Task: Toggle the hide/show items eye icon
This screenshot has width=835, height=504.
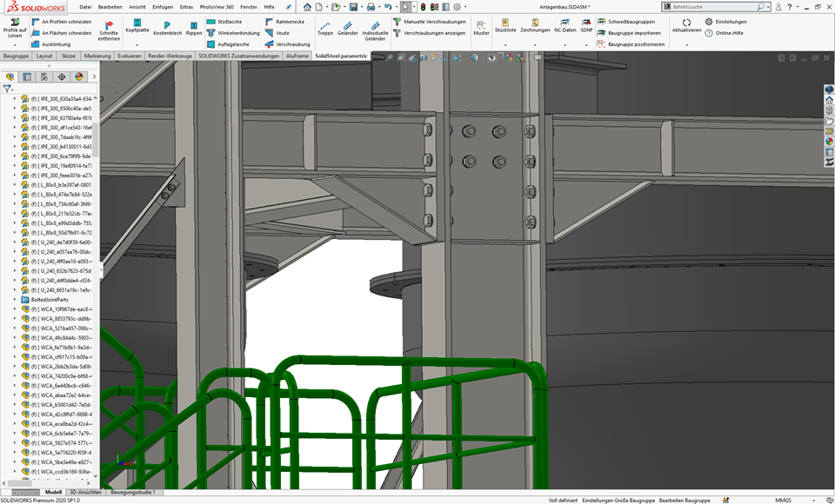Action: [x=492, y=57]
